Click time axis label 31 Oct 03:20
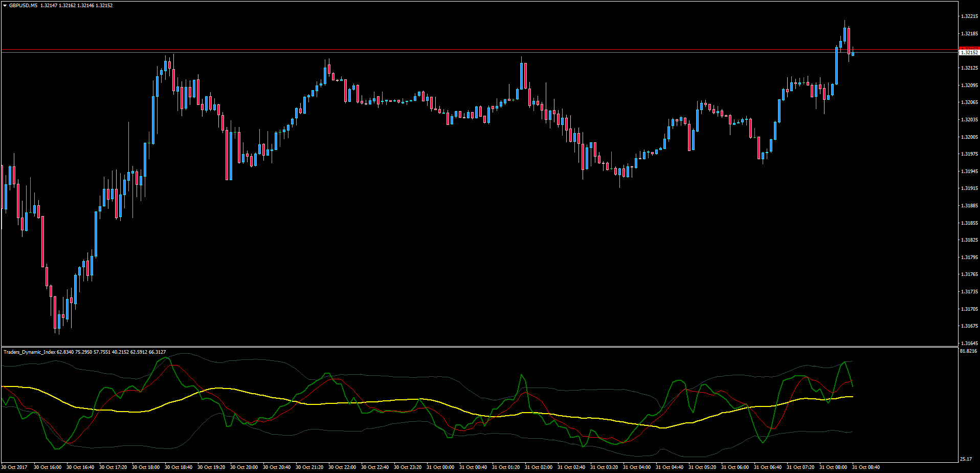 coord(604,467)
